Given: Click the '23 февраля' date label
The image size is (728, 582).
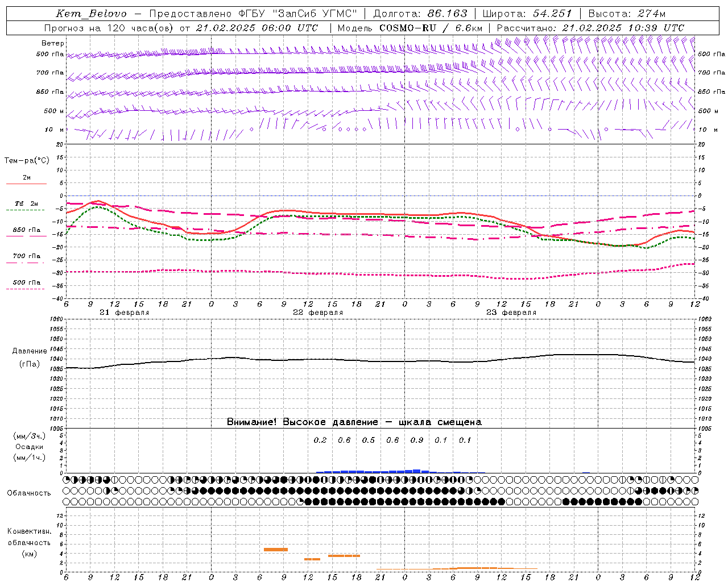Looking at the screenshot, I should (x=511, y=313).
